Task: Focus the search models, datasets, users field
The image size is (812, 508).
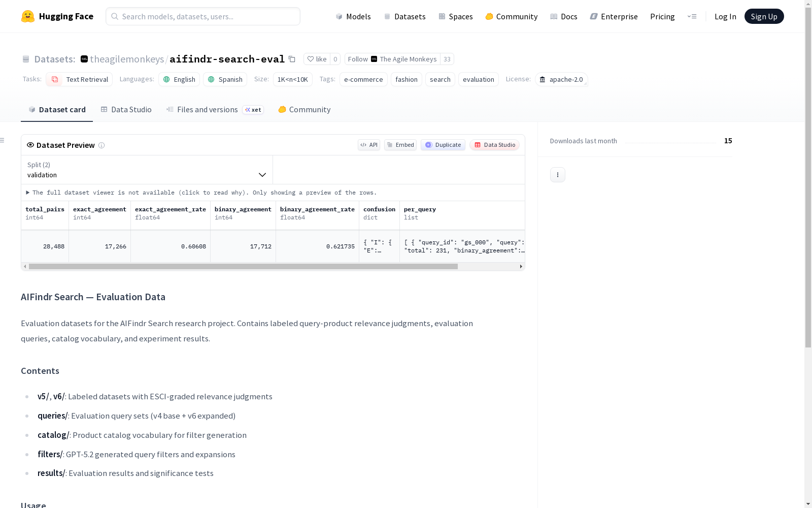Action: pyautogui.click(x=203, y=16)
